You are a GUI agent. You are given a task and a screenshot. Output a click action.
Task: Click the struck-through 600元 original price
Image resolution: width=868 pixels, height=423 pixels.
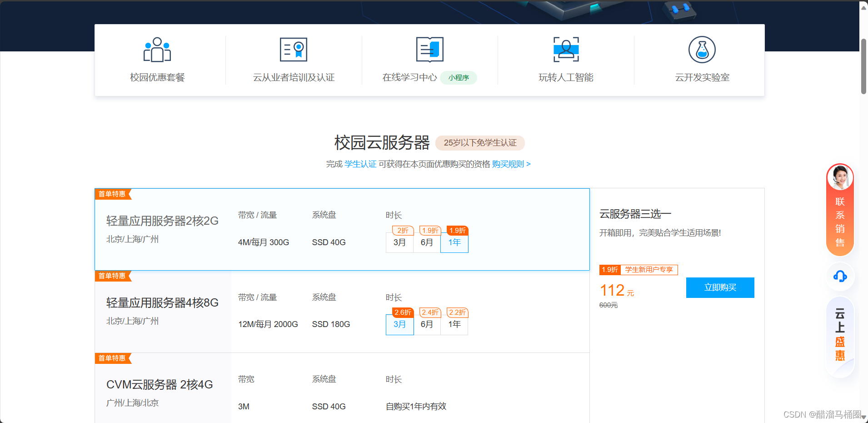(x=609, y=305)
